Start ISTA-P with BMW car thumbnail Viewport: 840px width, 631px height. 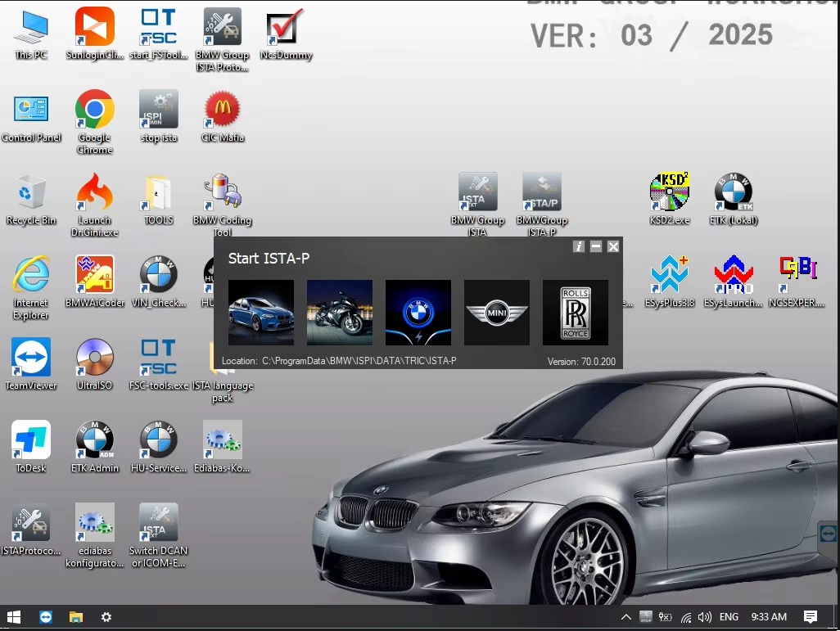261,313
